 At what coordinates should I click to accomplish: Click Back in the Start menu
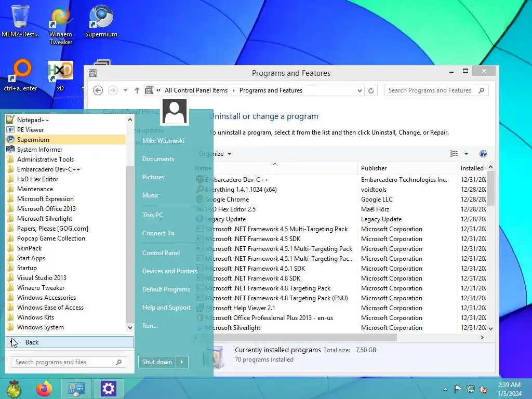(x=70, y=342)
